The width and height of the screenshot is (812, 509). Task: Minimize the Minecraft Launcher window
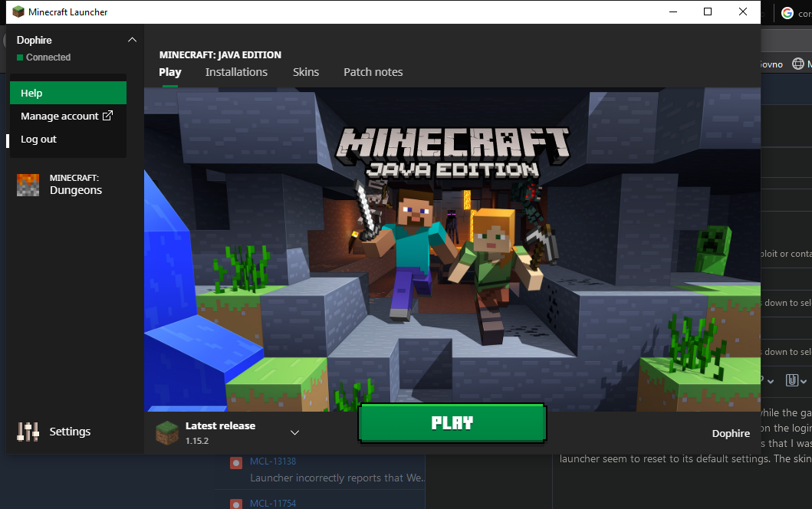point(673,11)
